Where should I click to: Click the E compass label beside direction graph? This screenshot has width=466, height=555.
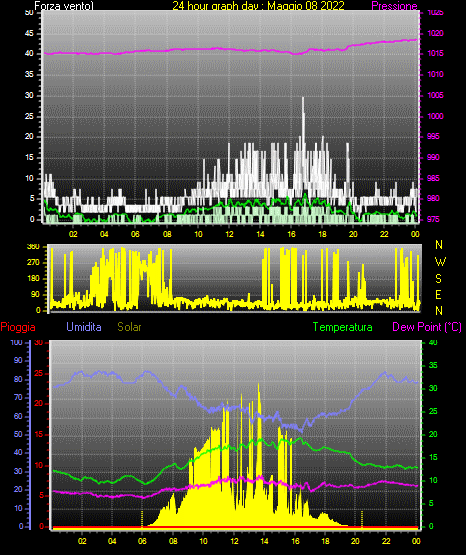[438, 294]
